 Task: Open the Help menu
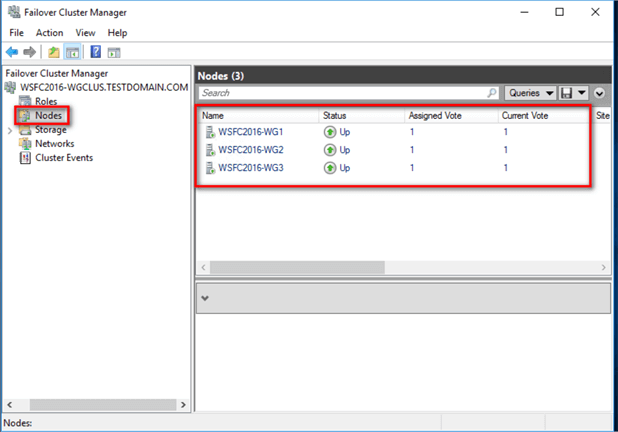(117, 33)
